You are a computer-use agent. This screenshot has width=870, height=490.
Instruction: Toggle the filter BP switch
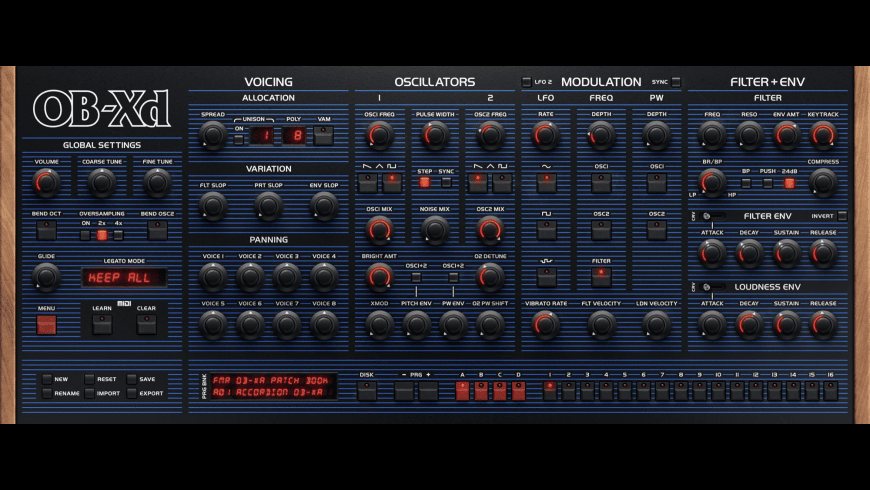746,183
